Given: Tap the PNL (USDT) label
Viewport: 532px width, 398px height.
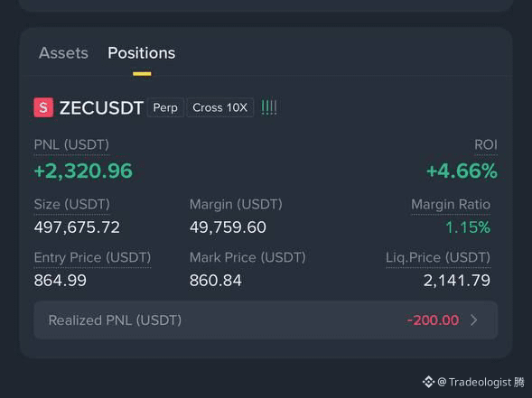Looking at the screenshot, I should pyautogui.click(x=71, y=145).
